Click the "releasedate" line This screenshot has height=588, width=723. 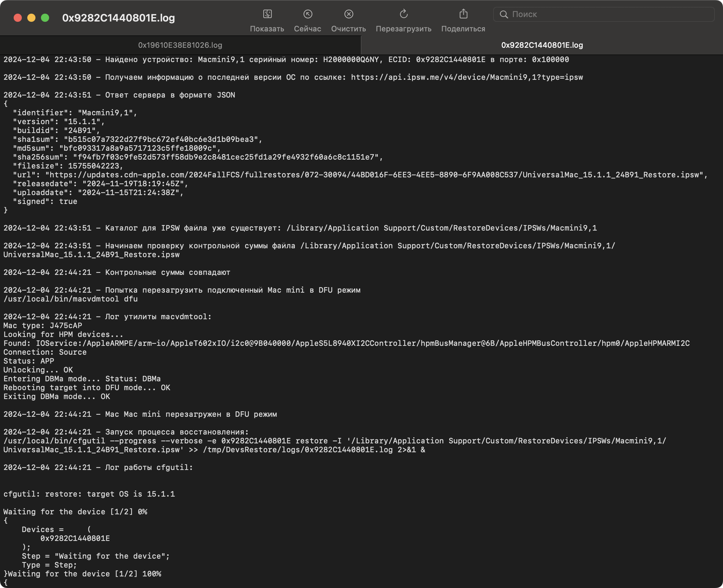coord(100,184)
